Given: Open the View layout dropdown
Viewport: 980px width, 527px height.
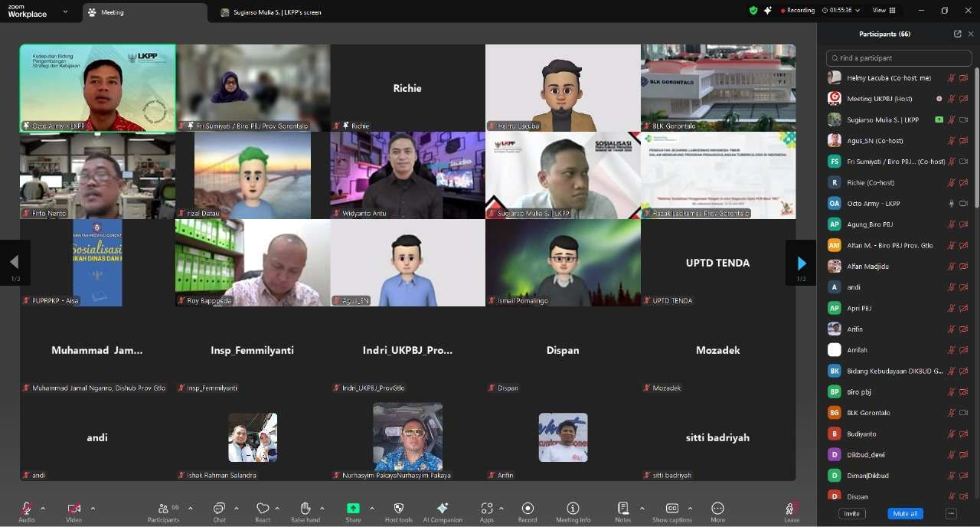Looking at the screenshot, I should [x=884, y=11].
